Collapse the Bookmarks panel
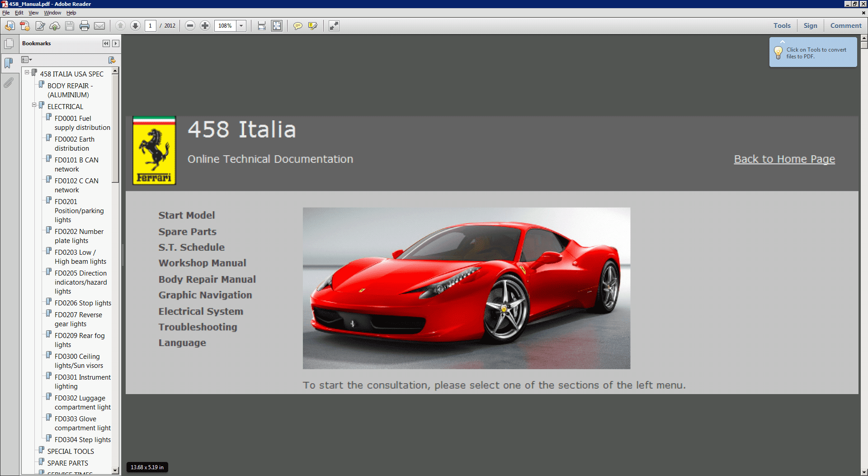 [106, 43]
